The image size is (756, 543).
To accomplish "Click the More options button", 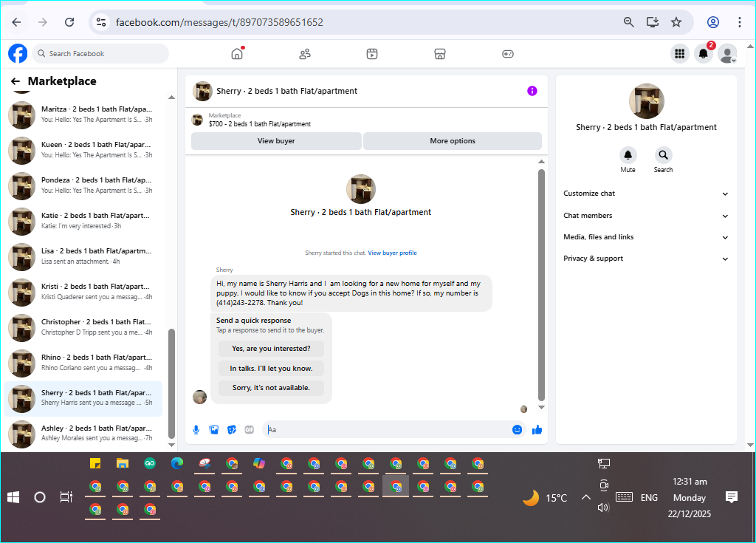I will pyautogui.click(x=453, y=141).
